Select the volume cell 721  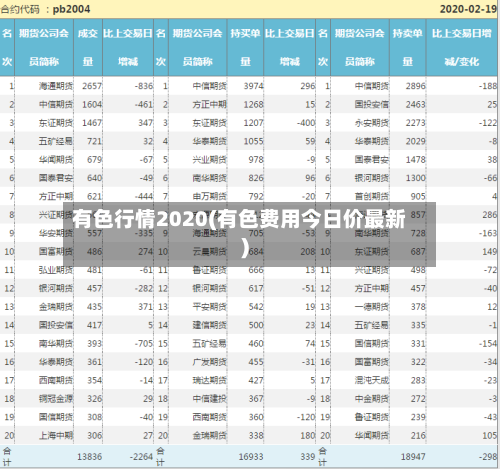94,141
